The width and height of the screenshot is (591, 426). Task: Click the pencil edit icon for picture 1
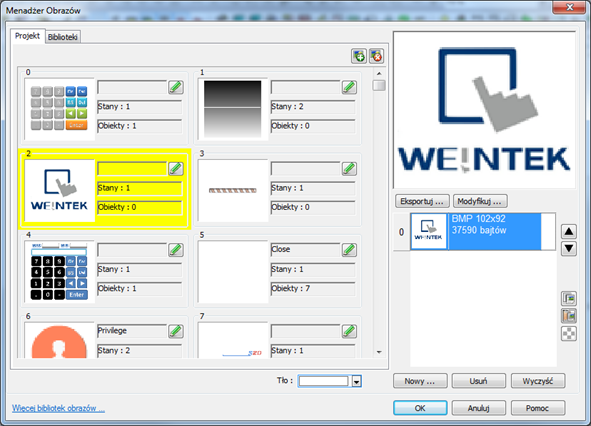(349, 87)
